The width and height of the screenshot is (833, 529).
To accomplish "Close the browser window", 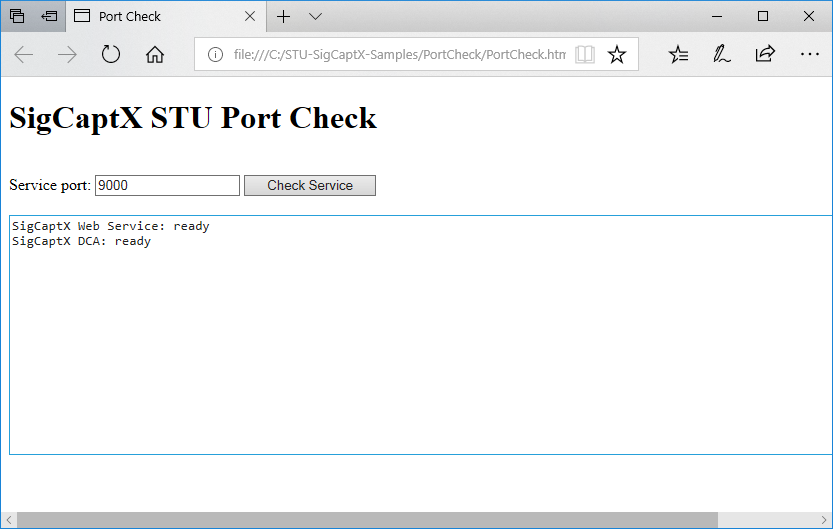I will (x=809, y=16).
